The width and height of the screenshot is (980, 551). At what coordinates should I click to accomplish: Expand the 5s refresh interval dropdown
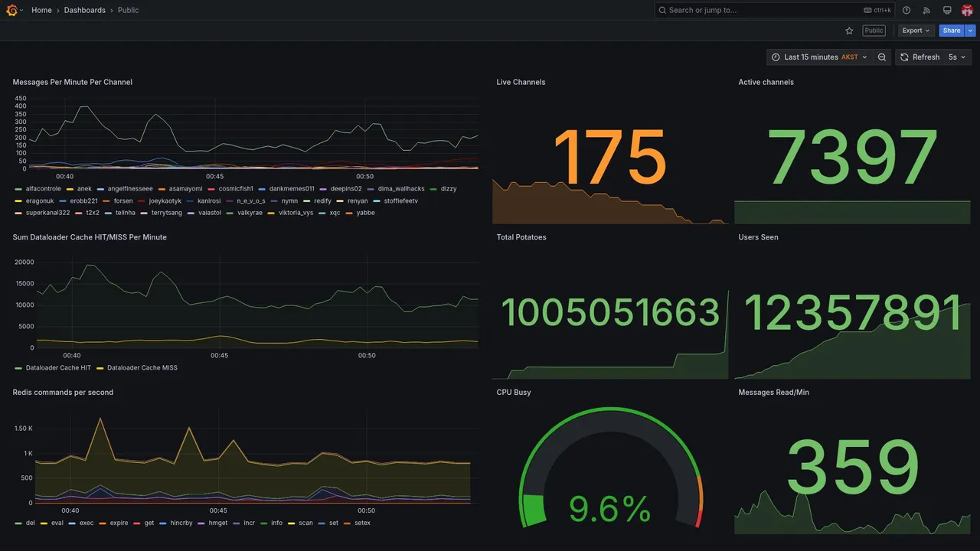click(x=957, y=57)
